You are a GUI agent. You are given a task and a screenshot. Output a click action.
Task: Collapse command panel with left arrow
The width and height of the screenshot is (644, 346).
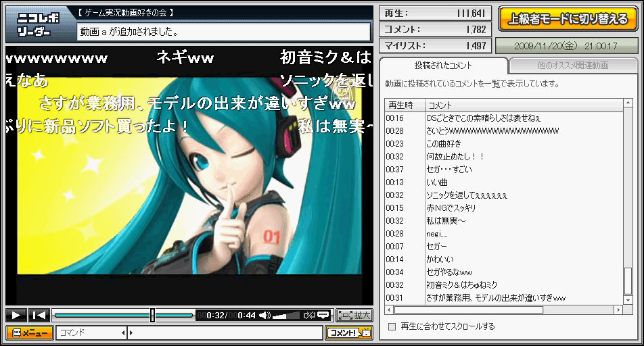point(123,333)
